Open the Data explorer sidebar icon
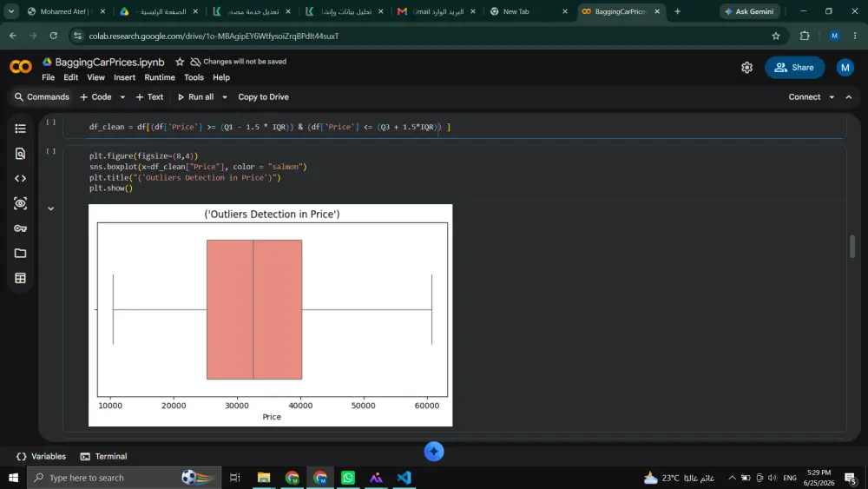 pos(21,203)
